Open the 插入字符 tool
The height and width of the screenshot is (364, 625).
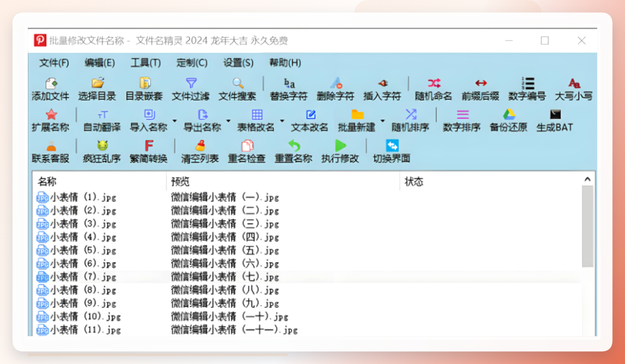pos(382,89)
